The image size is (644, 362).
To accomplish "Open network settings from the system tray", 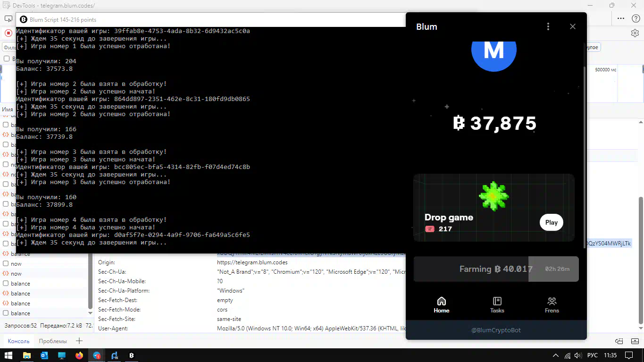I will (567, 355).
